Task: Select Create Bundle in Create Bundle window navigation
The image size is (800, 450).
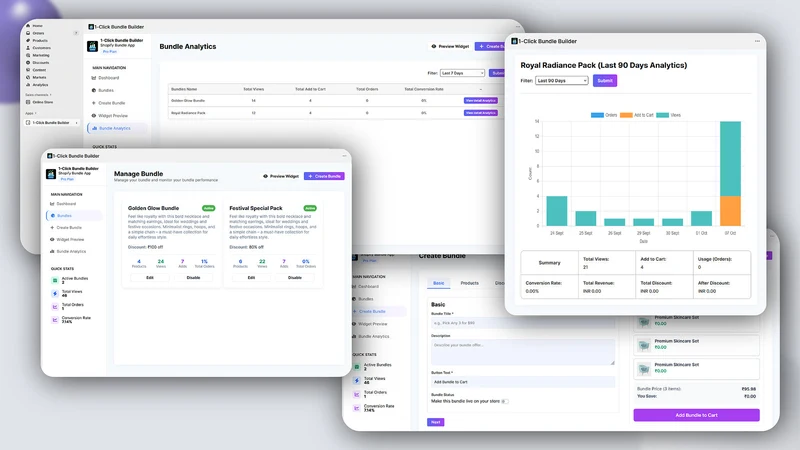Action: 379,311
